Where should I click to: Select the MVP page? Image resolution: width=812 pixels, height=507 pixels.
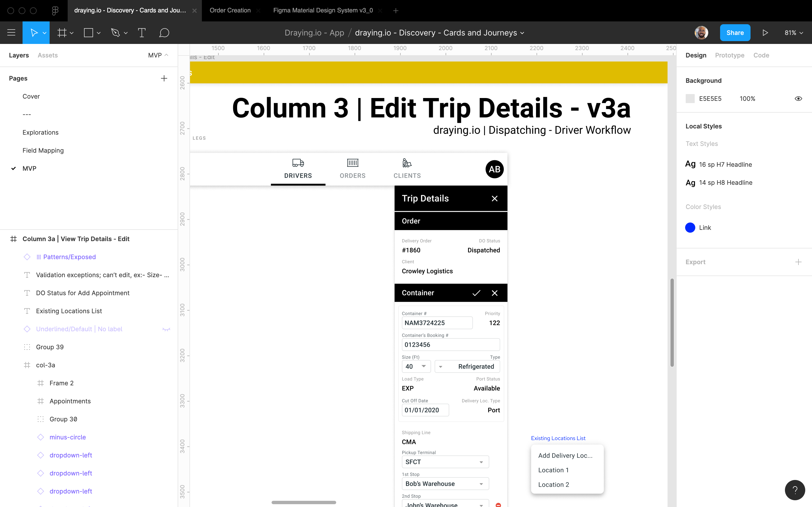click(30, 168)
